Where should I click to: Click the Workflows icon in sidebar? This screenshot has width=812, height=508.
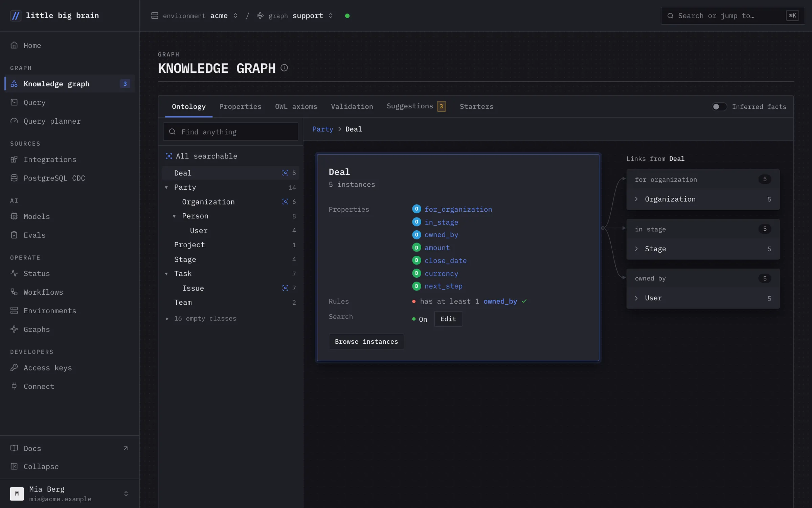(x=14, y=292)
